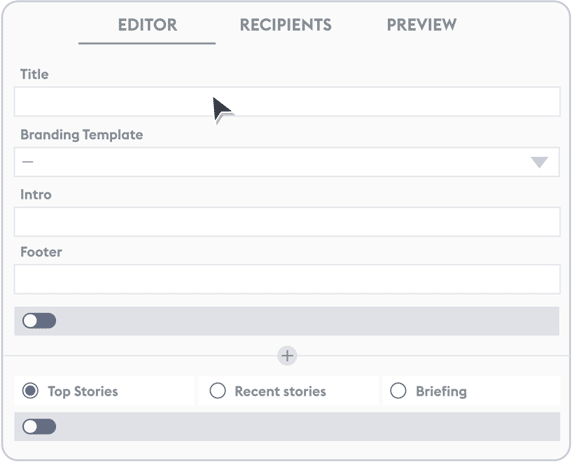
Task: Select the Briefing radio button
Action: [398, 391]
